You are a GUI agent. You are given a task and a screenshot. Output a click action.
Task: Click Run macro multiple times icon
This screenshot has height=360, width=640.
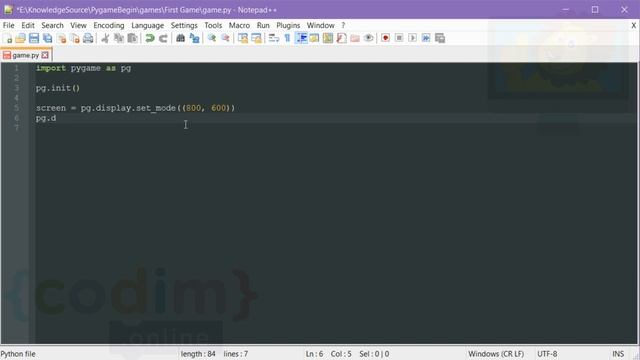point(426,38)
